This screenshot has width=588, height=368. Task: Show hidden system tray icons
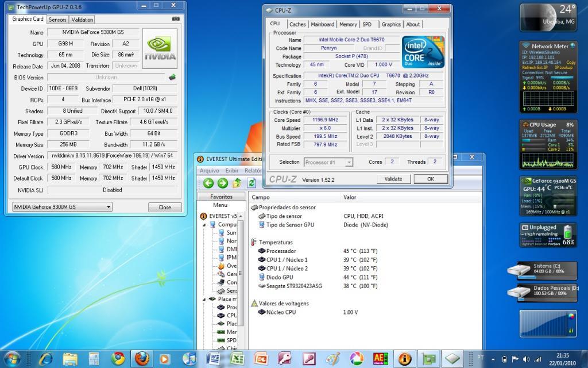point(493,359)
